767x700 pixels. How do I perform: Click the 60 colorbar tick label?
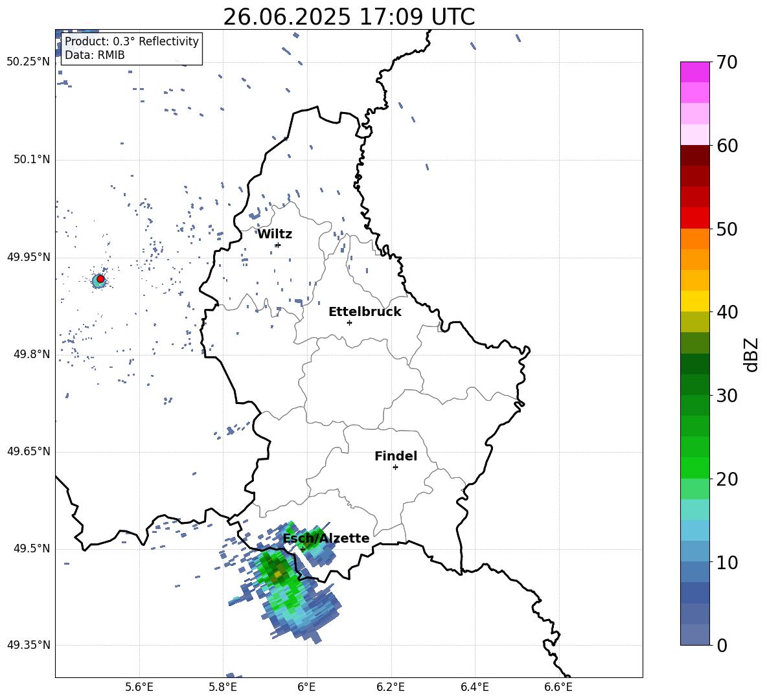pos(727,146)
